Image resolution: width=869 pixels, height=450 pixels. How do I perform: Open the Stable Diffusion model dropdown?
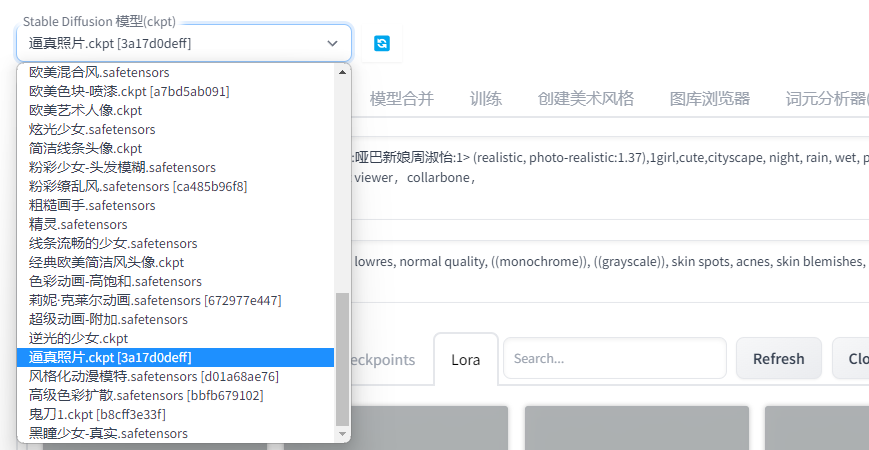(184, 43)
